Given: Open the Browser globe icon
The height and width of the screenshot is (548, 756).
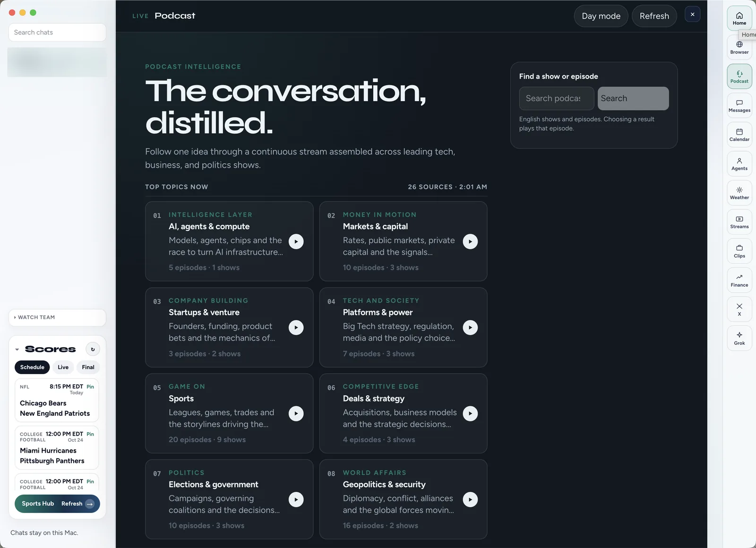Looking at the screenshot, I should point(739,47).
